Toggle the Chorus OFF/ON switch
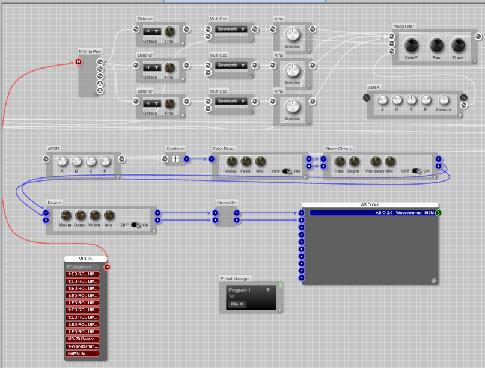Viewport: 485px width, 368px height. click(x=417, y=171)
